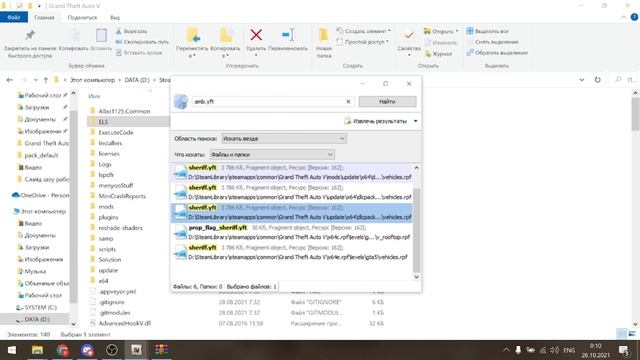Open the Open (Открыть) dropdown
The image size is (640, 360).
[441, 31]
